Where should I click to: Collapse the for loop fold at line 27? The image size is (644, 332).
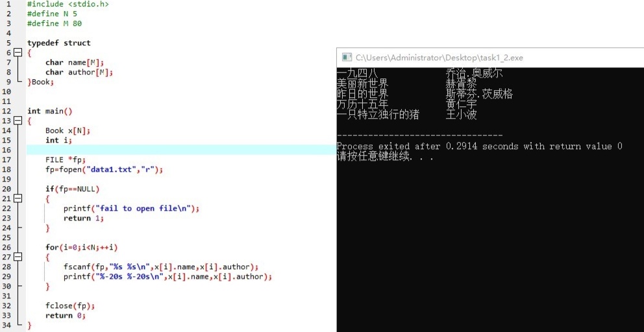[x=18, y=257]
